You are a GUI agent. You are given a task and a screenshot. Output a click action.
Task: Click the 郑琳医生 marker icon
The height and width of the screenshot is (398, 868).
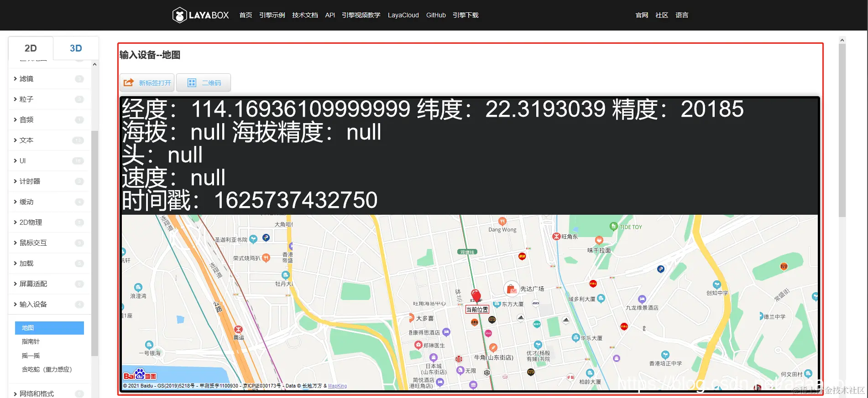coord(418,345)
